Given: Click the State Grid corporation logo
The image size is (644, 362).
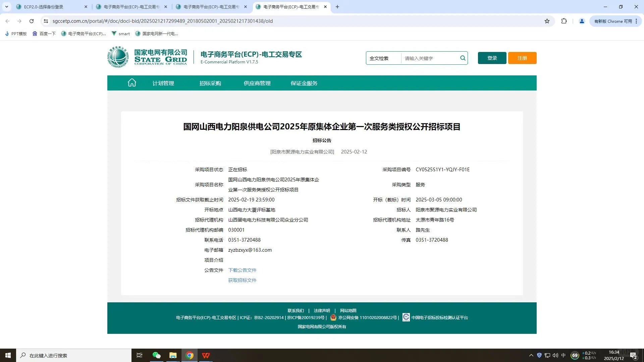Looking at the screenshot, I should tap(118, 57).
